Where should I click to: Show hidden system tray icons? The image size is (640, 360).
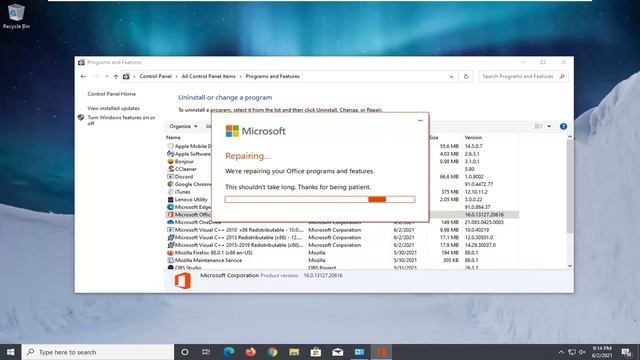[x=561, y=352]
